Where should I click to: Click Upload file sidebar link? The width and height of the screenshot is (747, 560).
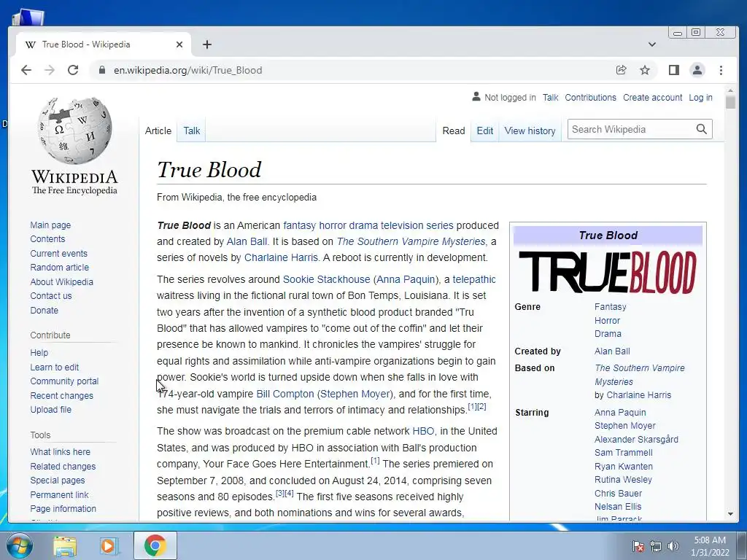tap(50, 409)
